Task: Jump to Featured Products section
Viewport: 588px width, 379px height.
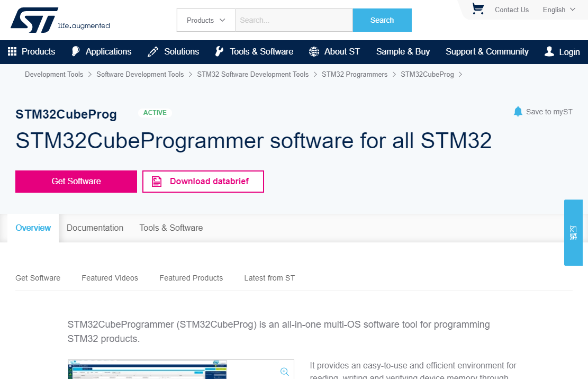Action: tap(191, 278)
